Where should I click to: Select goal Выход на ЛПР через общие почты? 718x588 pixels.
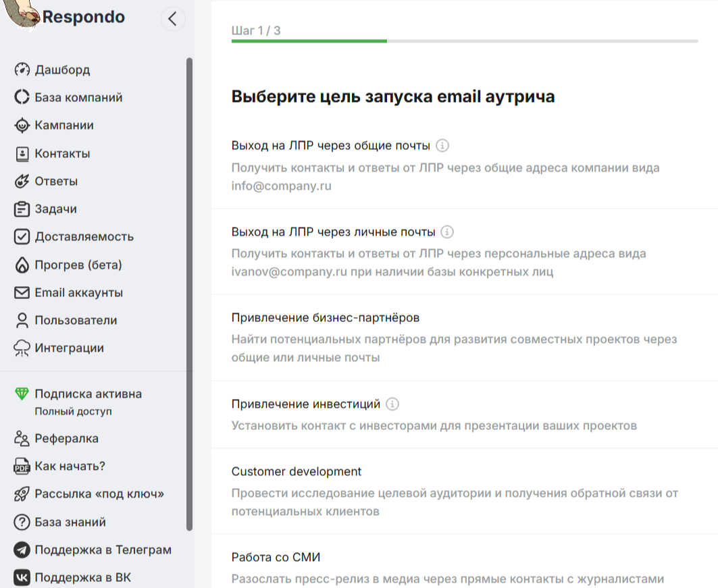click(x=464, y=165)
